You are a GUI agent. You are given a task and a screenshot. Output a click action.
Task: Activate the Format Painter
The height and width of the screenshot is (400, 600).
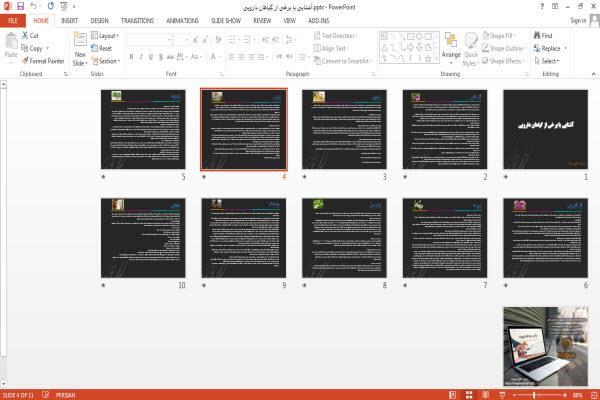click(x=43, y=61)
